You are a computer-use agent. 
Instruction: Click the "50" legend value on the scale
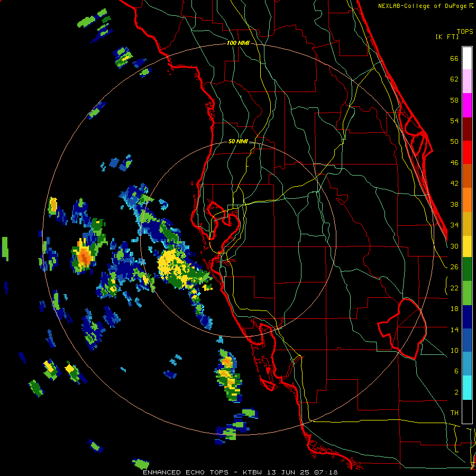(x=454, y=142)
